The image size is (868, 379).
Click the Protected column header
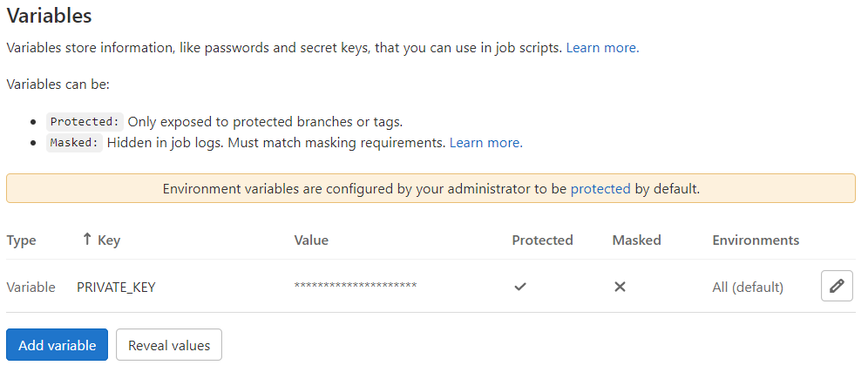(542, 240)
